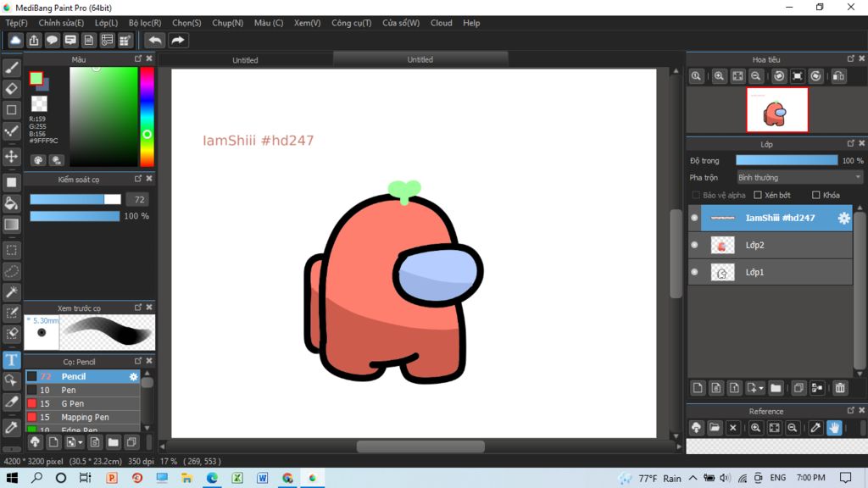Hide the Lớp2 layer
Viewport: 868px width, 488px height.
pyautogui.click(x=695, y=245)
